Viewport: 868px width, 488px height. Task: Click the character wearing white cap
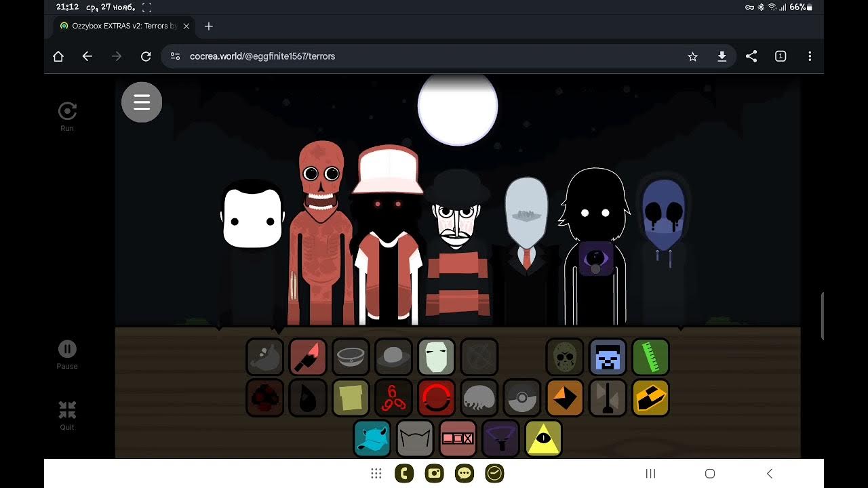pos(388,235)
